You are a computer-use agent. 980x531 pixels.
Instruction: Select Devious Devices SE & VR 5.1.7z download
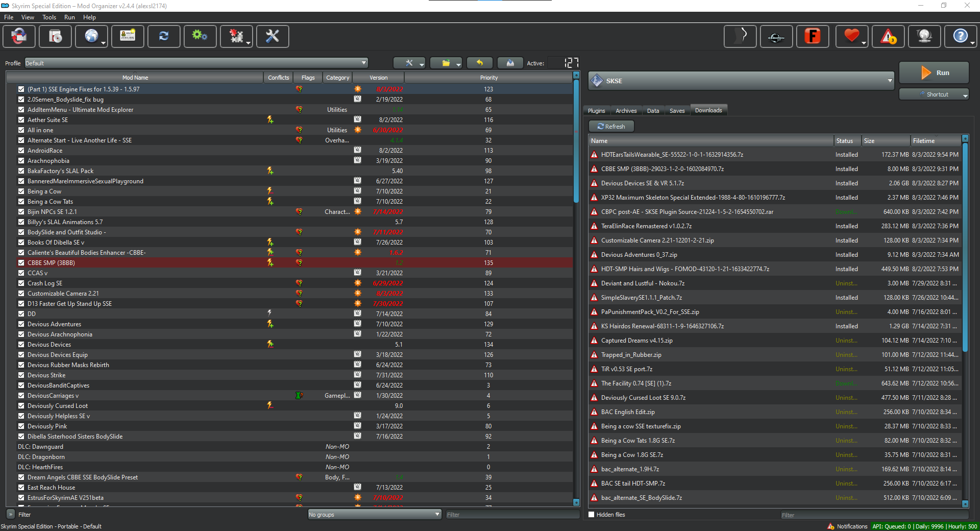775,183
